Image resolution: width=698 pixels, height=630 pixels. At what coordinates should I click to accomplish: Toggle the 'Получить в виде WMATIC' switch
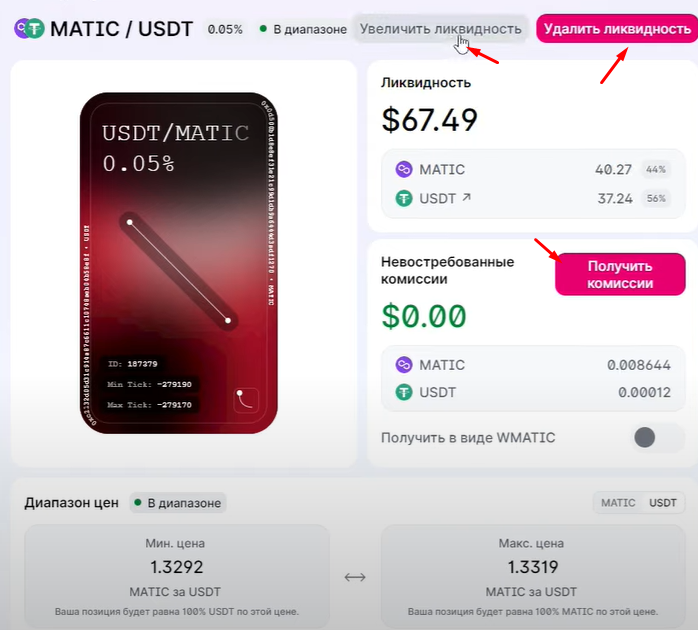tap(658, 437)
